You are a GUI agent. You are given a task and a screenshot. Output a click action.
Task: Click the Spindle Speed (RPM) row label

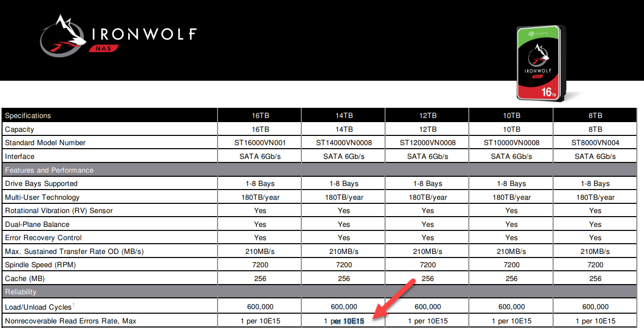click(x=41, y=265)
